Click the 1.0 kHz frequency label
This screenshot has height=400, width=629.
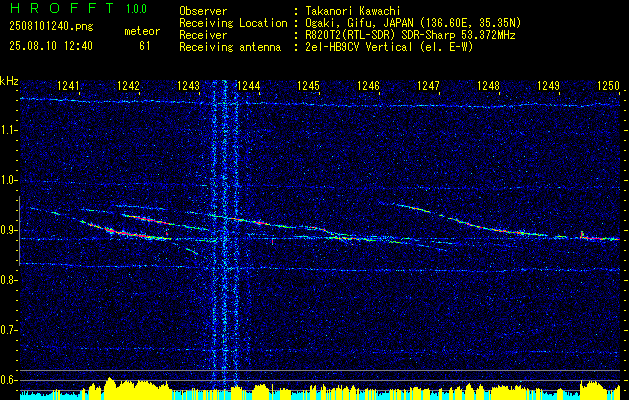8,180
